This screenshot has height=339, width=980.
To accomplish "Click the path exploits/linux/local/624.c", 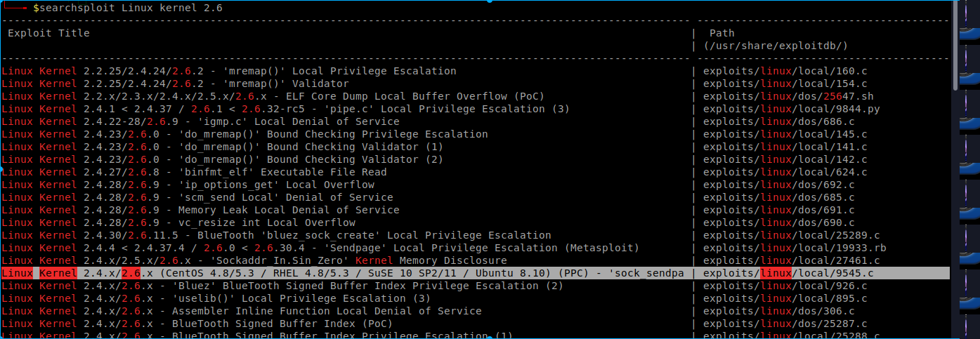I will tap(785, 172).
